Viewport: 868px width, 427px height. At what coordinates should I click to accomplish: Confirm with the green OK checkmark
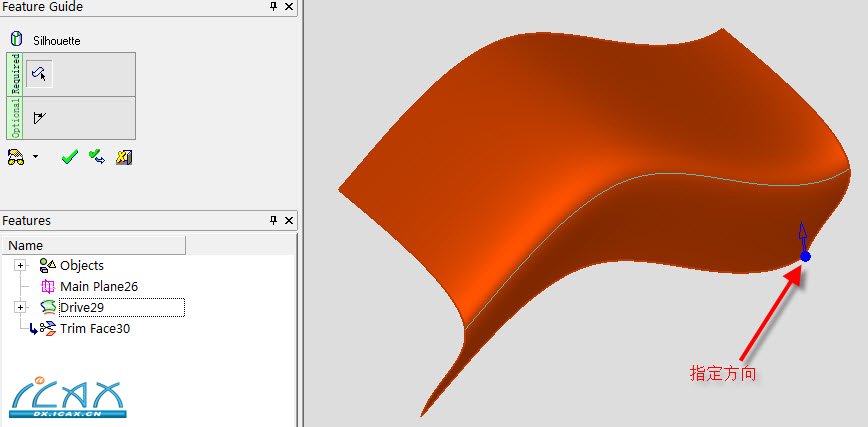coord(70,158)
